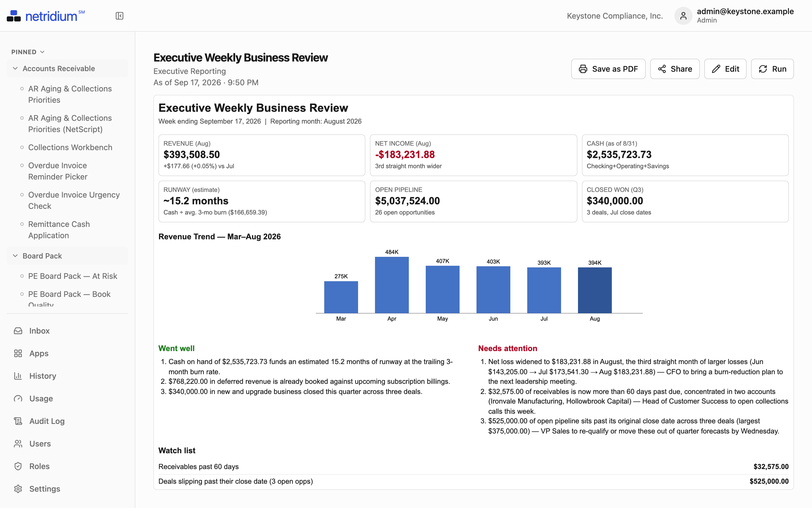Click the share nodes icon
The width and height of the screenshot is (812, 508).
662,69
